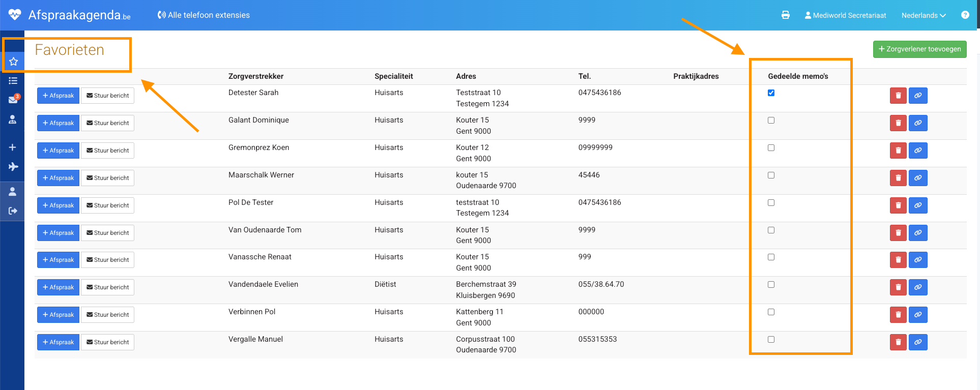Open the help question mark icon

click(x=965, y=15)
